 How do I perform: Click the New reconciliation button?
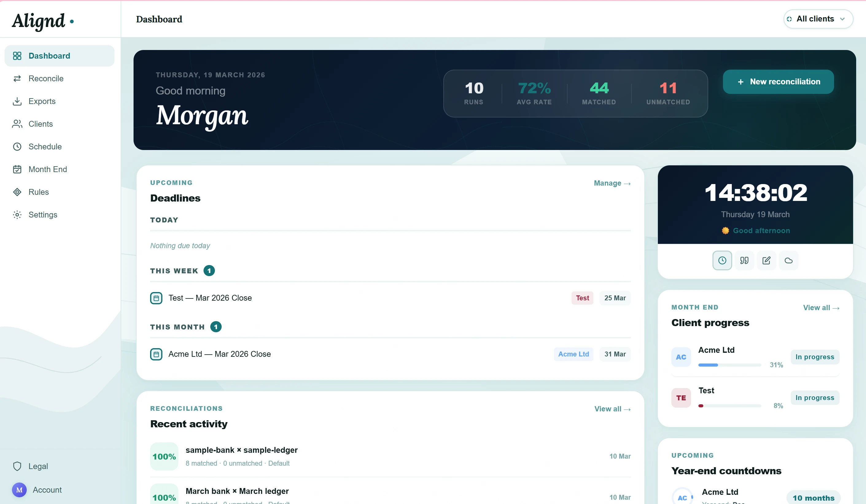778,82
